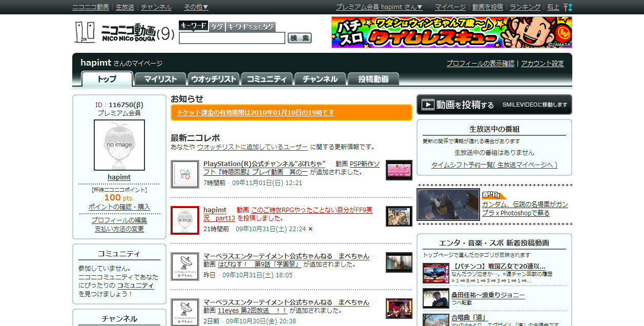Open ニコニコ動画 link in top bar
The height and width of the screenshot is (326, 644).
pyautogui.click(x=91, y=7)
